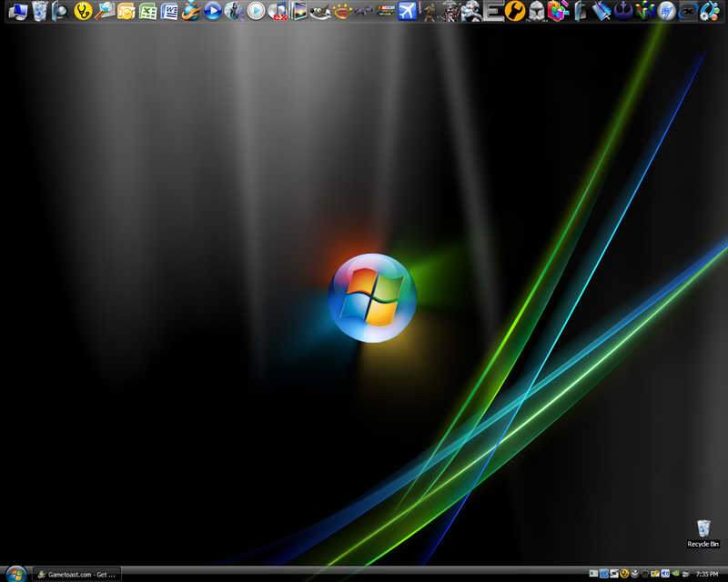728x582 pixels.
Task: Open the gear settings icon at dock end
Action: (710, 11)
